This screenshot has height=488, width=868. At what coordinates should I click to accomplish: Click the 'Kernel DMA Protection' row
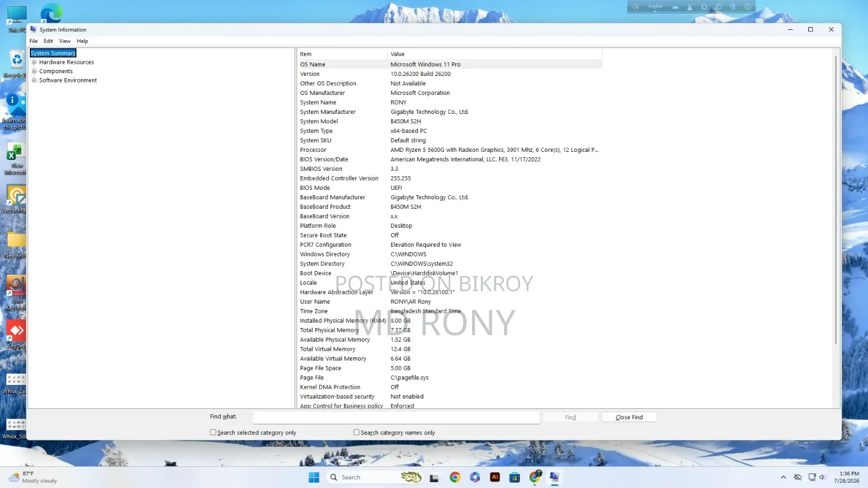coord(450,387)
